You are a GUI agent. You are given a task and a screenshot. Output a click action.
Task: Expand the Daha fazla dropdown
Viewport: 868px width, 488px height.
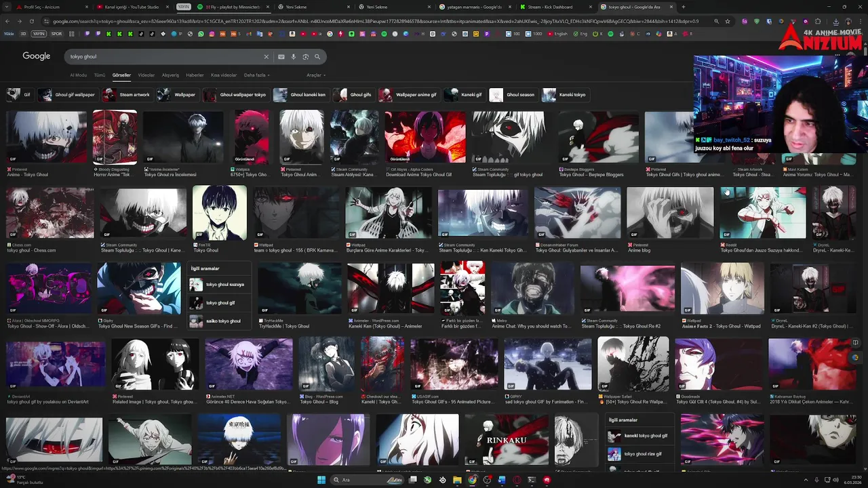(x=257, y=75)
